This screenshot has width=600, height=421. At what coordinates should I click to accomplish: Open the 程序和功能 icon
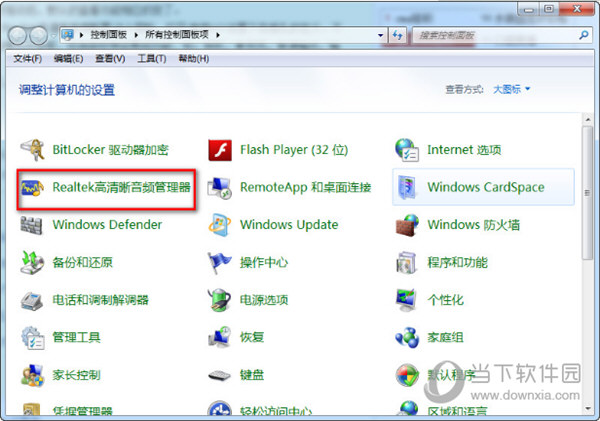pos(406,263)
